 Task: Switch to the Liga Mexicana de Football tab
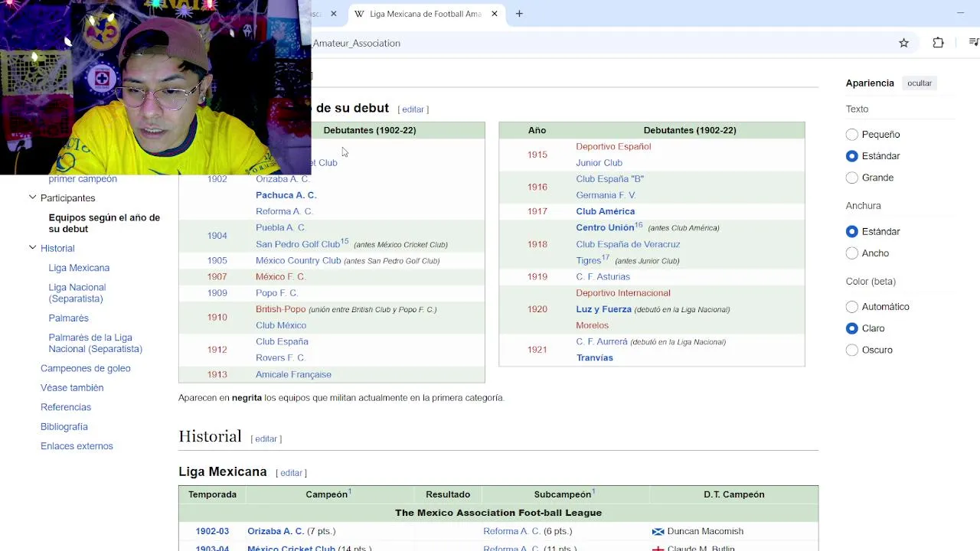coord(425,14)
